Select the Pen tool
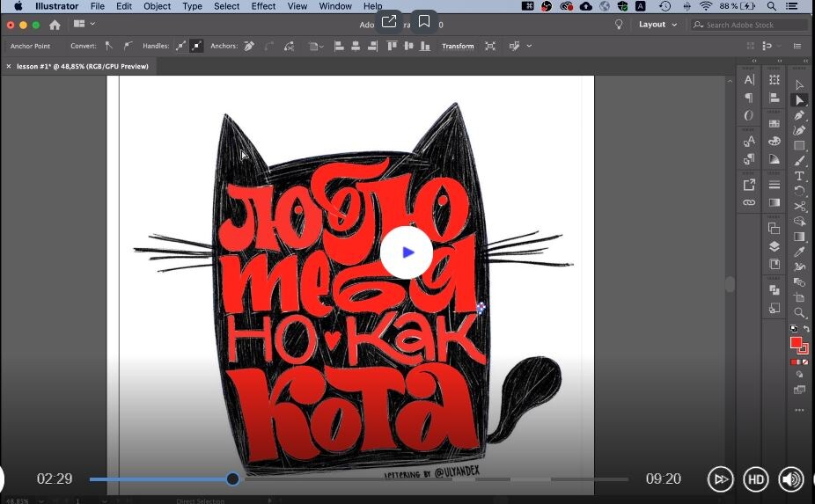The image size is (815, 504). pyautogui.click(x=799, y=115)
